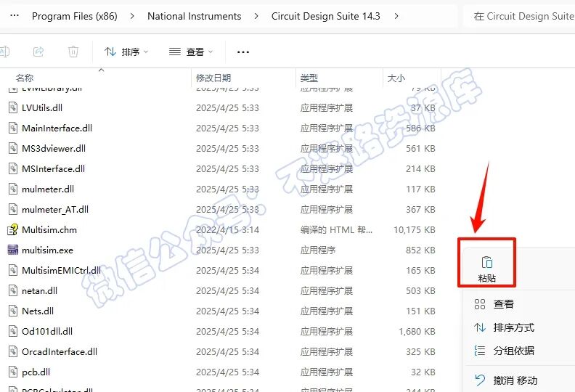575x392 pixels.
Task: Sort by 大小 column header
Action: 396,78
